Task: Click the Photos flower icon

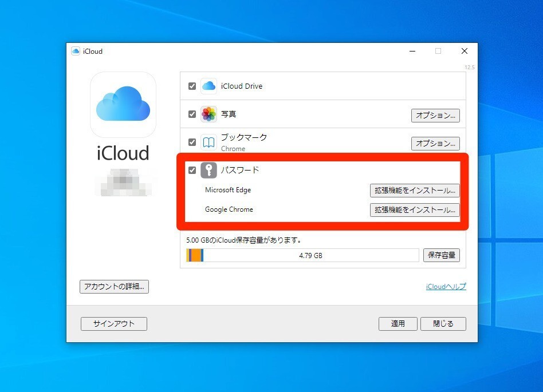Action: pos(208,114)
